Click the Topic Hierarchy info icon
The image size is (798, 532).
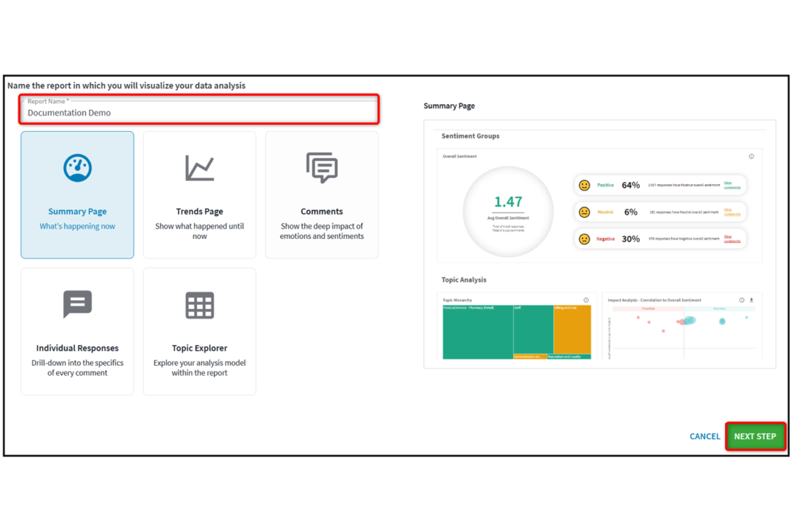[x=586, y=300]
